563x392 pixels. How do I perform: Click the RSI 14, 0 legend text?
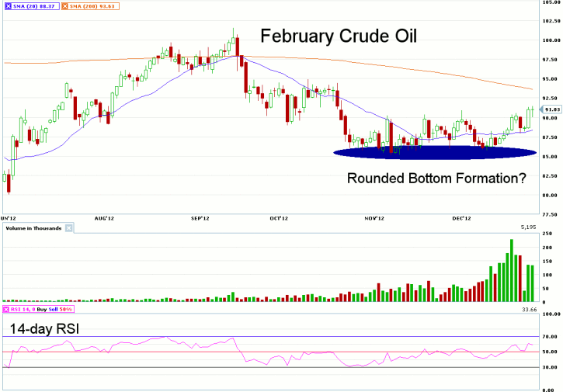(23, 310)
